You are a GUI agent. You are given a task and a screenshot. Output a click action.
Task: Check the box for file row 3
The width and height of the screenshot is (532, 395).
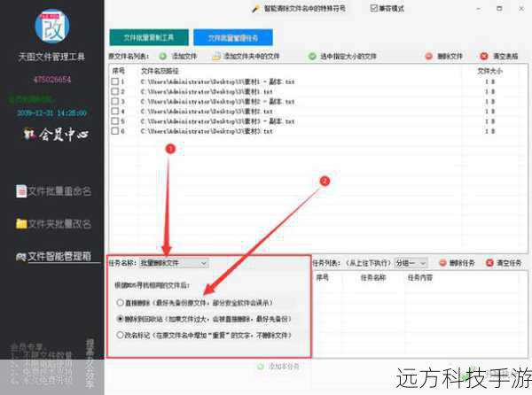115,101
